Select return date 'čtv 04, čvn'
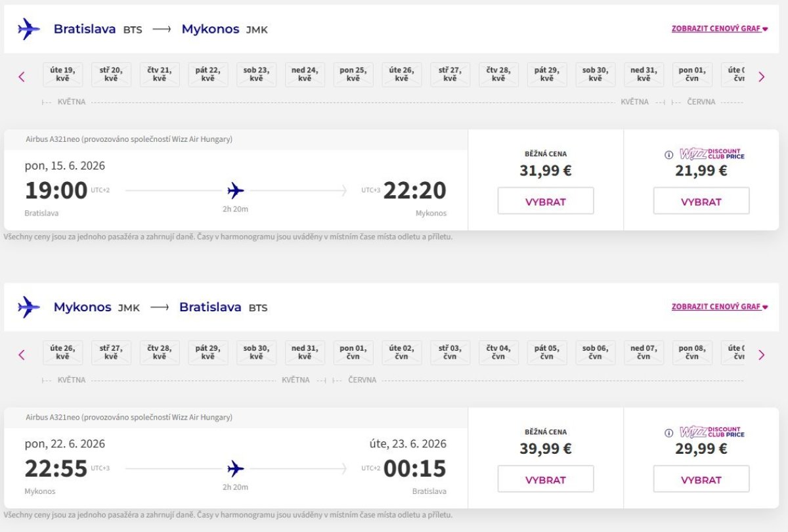Image resolution: width=788 pixels, height=532 pixels. point(498,352)
